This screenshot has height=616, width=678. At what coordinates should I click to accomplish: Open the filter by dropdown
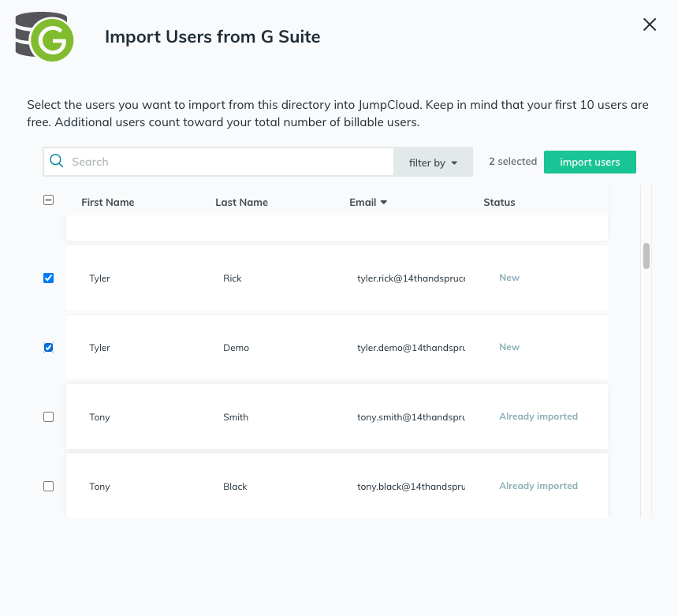point(433,162)
